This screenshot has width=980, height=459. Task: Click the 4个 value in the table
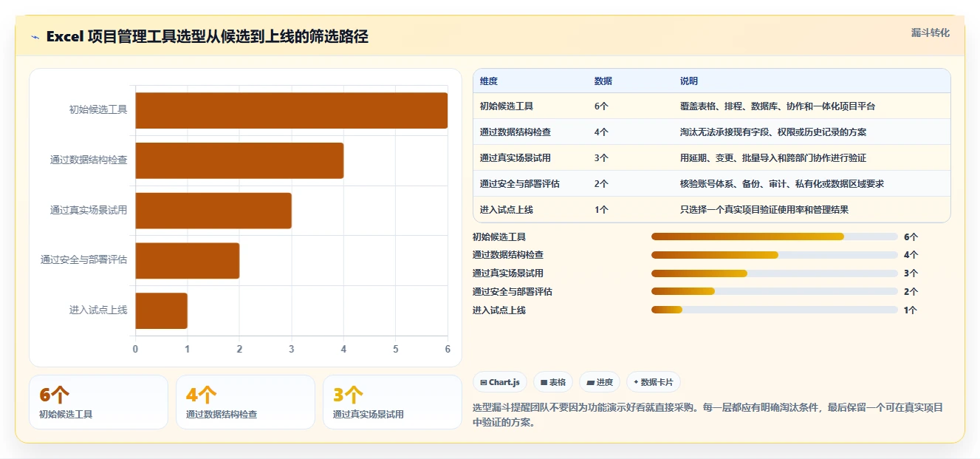(601, 132)
